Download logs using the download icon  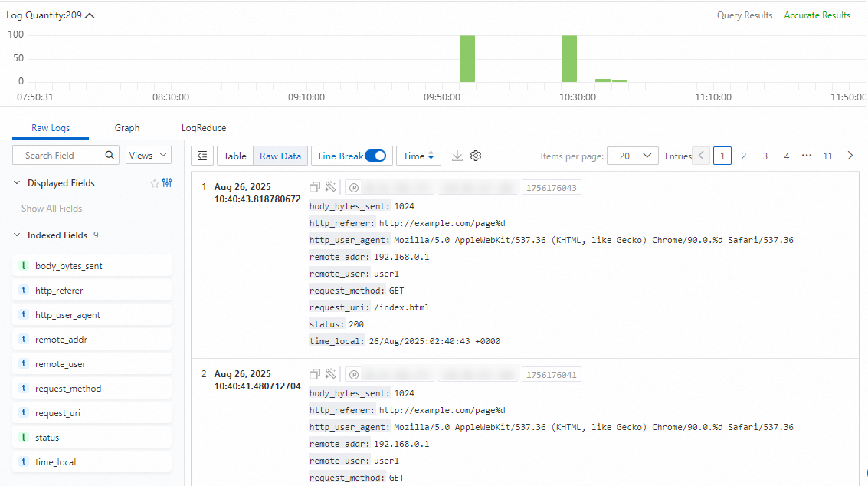[x=457, y=156]
